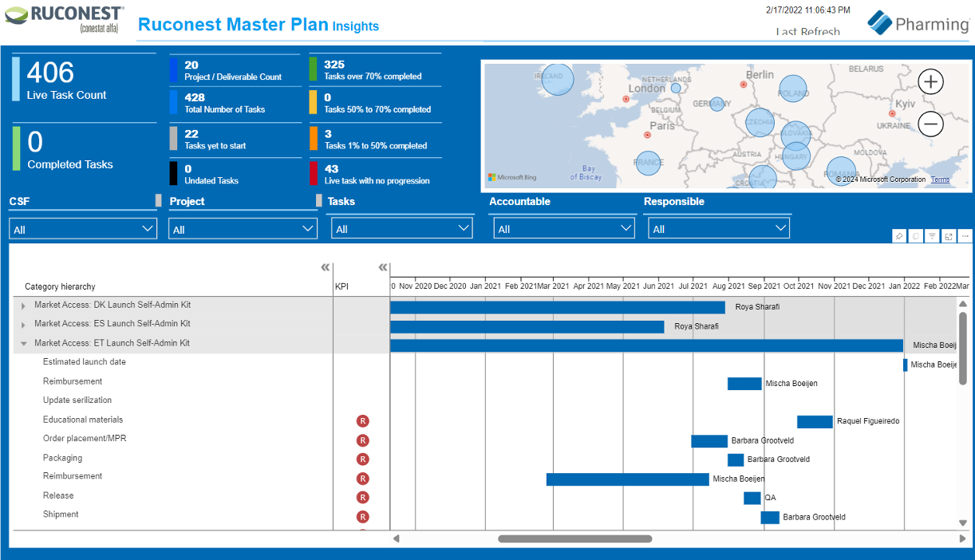Click the Category hierarchy column header
975x560 pixels.
click(x=60, y=286)
